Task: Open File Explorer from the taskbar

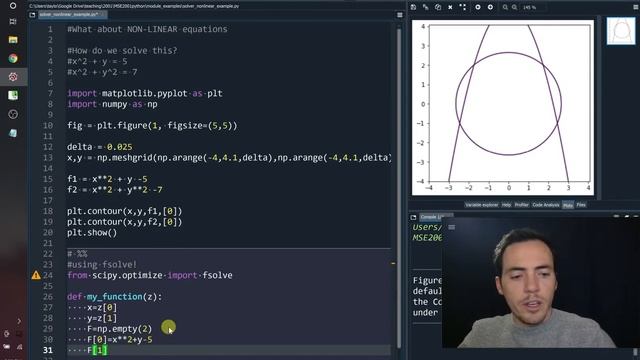Action: point(13,40)
